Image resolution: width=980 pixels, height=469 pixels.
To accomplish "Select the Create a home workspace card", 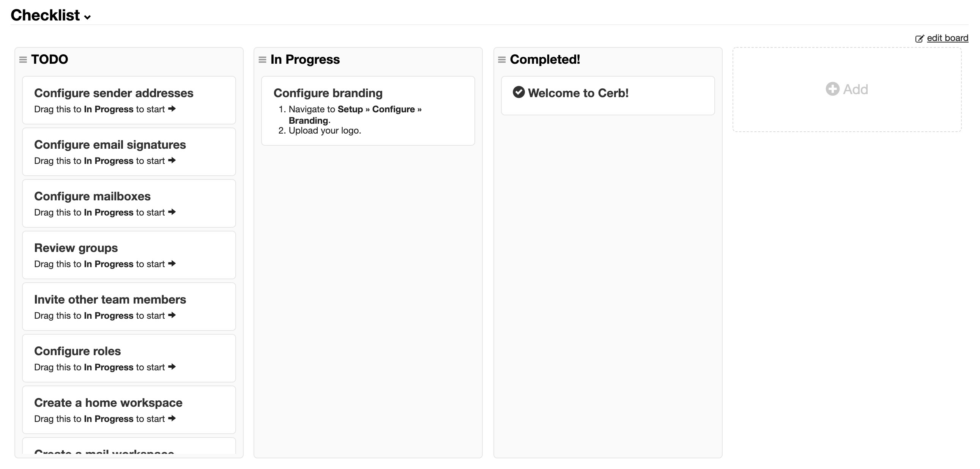I will click(x=129, y=410).
